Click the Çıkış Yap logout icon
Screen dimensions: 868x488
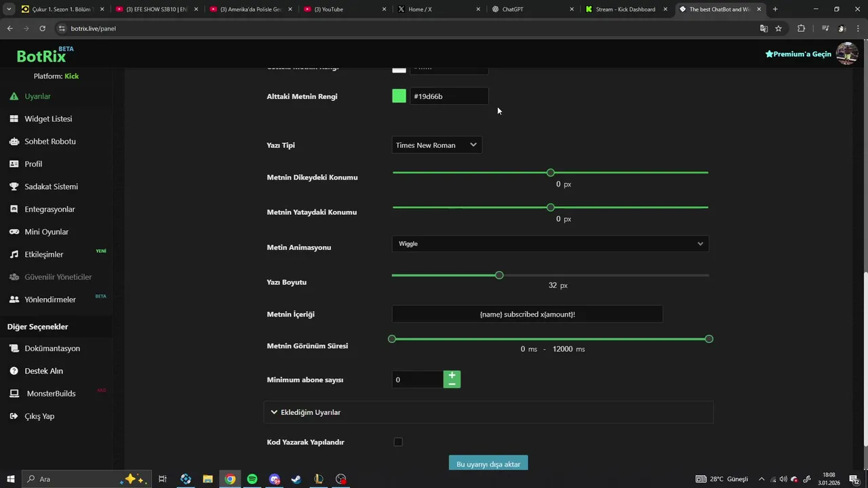(14, 416)
